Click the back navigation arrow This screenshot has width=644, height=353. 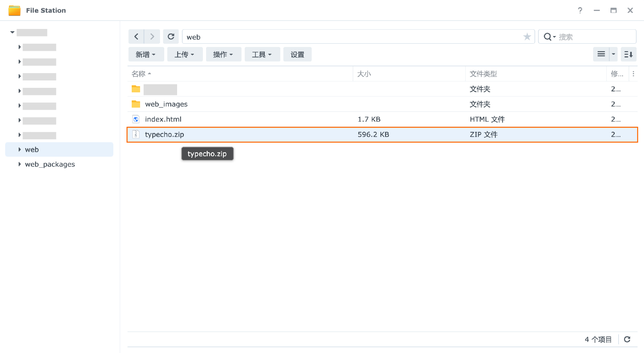click(136, 37)
